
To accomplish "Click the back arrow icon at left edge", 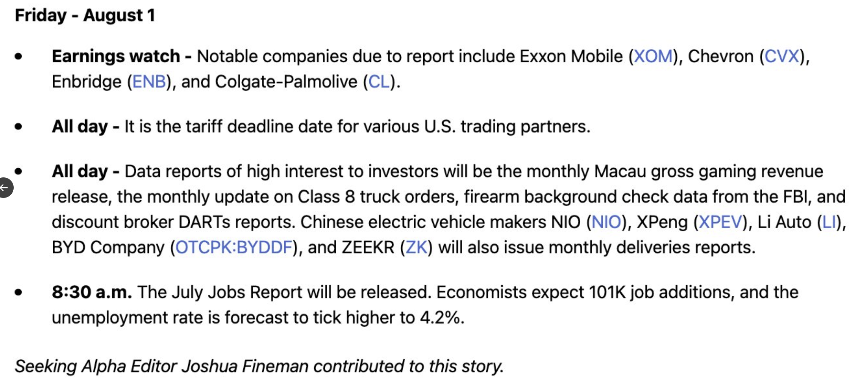I will (x=5, y=188).
